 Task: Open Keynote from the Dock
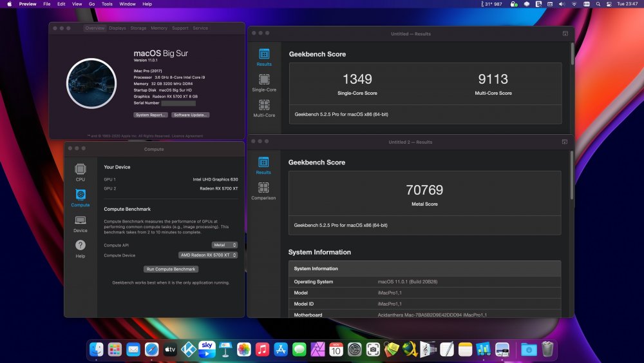[225, 349]
